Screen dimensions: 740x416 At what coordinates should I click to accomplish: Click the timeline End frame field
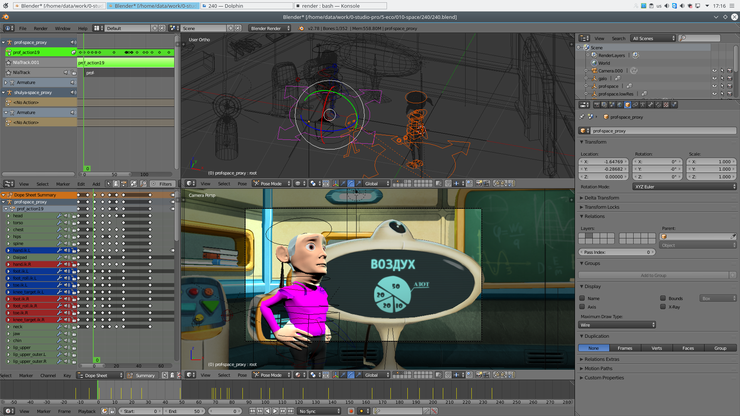tap(183, 411)
